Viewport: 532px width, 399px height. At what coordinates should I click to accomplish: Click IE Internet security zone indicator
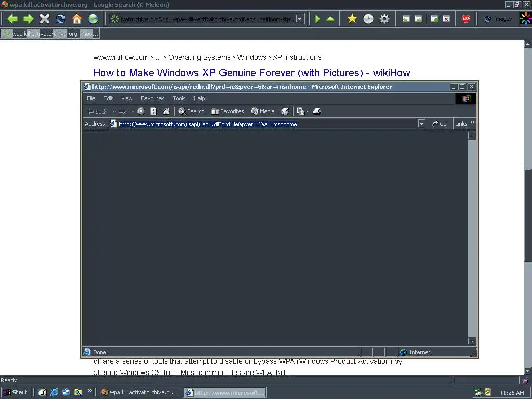pos(415,352)
